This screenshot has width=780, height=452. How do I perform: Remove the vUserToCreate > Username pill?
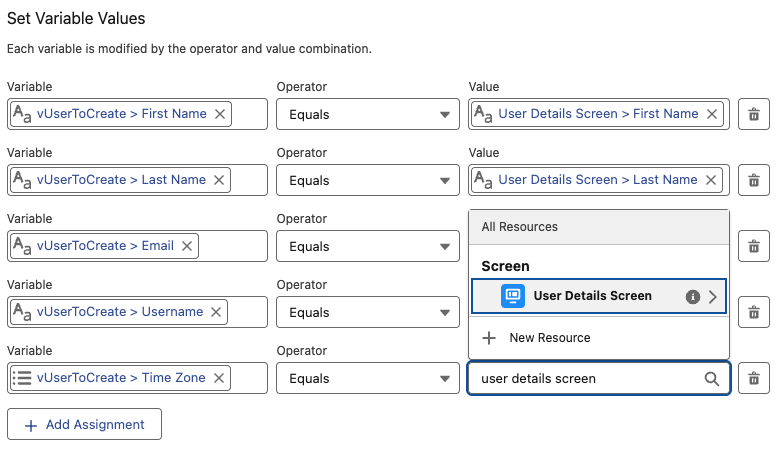[217, 312]
